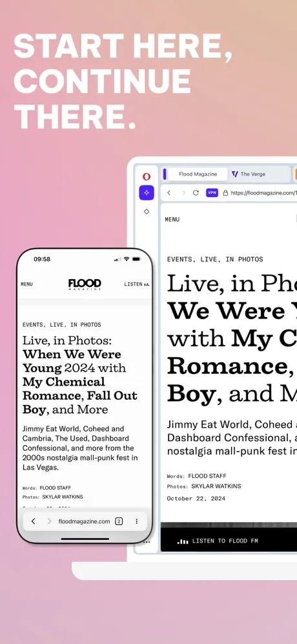Image resolution: width=297 pixels, height=644 pixels.
Task: Toggle the VPN badge in address bar
Action: [212, 192]
